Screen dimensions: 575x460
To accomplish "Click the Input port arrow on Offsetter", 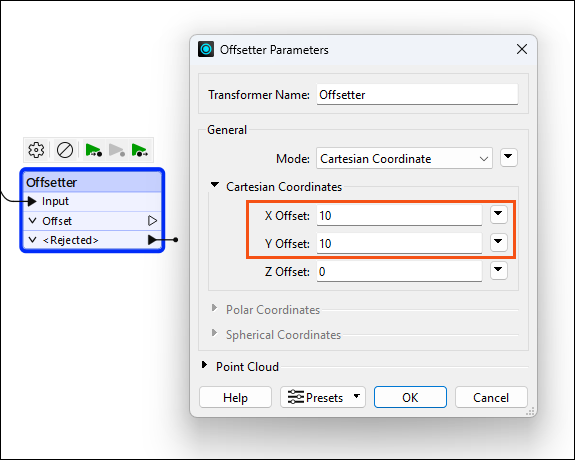I will click(x=32, y=201).
